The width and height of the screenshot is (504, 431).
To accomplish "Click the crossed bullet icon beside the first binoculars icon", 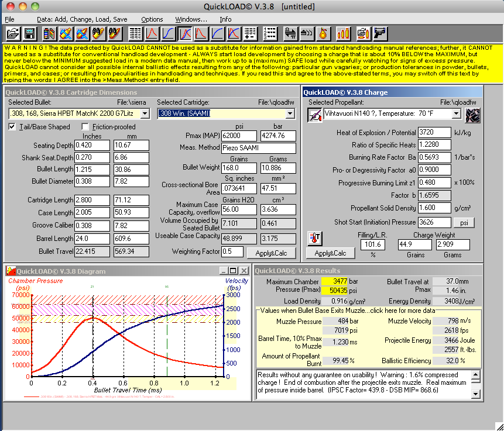I will click(x=82, y=33).
